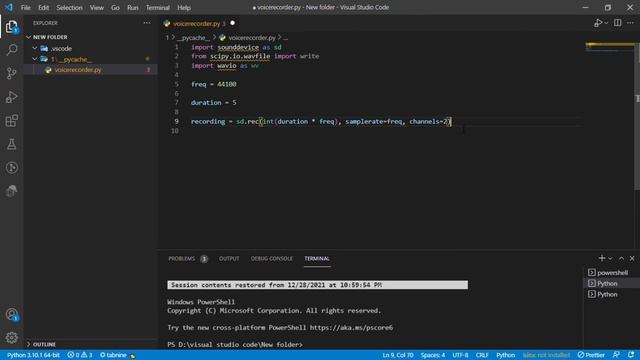Image resolution: width=640 pixels, height=360 pixels.
Task: Open the File menu
Action: [x=25, y=7]
